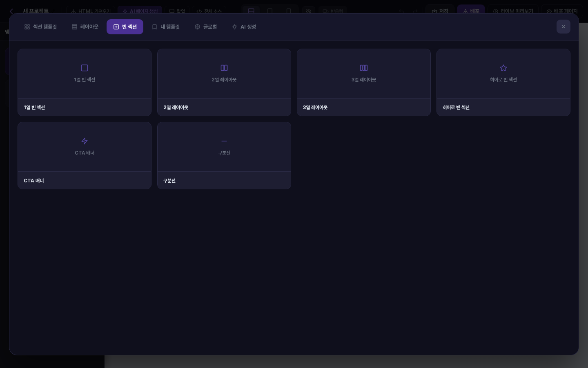Pick the three-column icon for 3열 레이아웃

click(x=364, y=68)
